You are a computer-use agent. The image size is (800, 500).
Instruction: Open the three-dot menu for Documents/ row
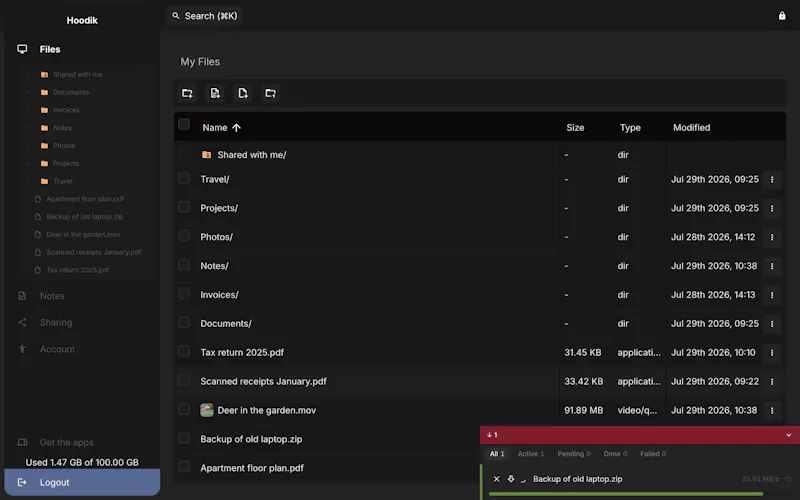tap(772, 324)
